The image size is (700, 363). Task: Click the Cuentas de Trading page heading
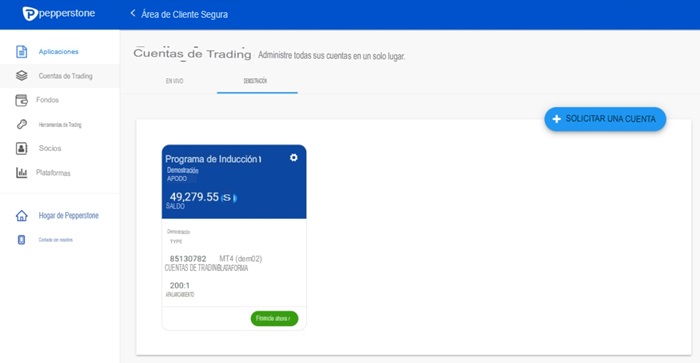click(x=192, y=54)
